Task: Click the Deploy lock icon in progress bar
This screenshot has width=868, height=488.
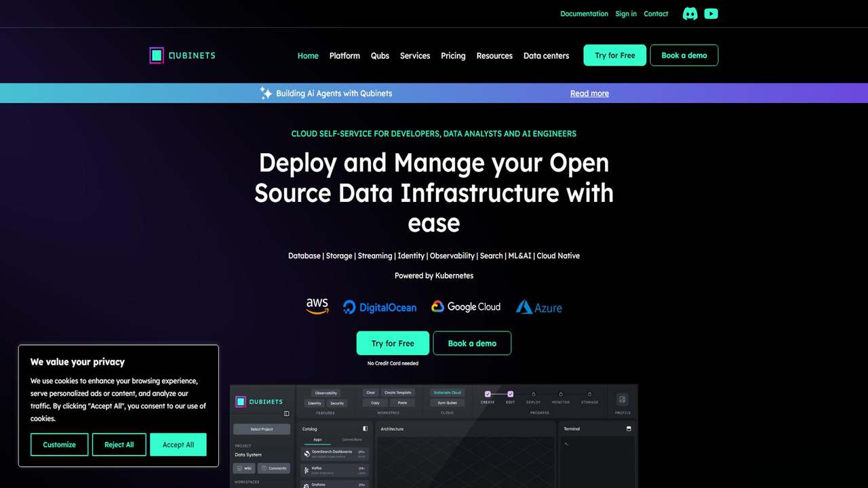Action: pyautogui.click(x=534, y=394)
